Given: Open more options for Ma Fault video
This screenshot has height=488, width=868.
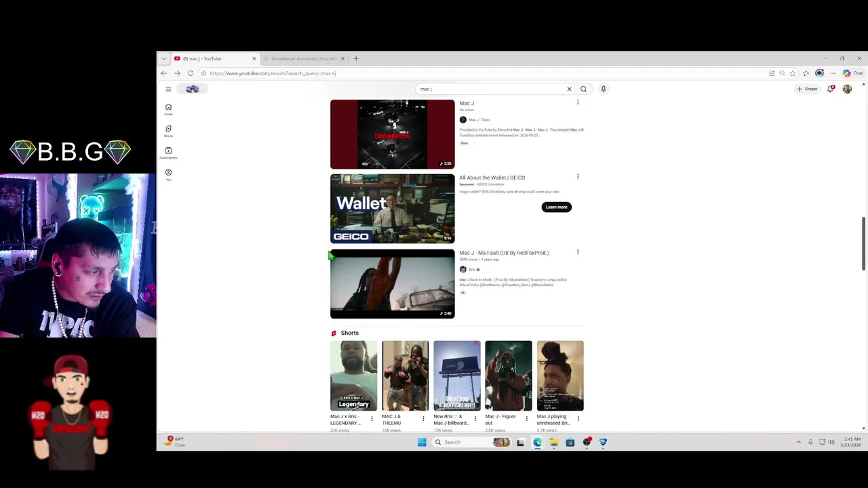Looking at the screenshot, I should [578, 252].
